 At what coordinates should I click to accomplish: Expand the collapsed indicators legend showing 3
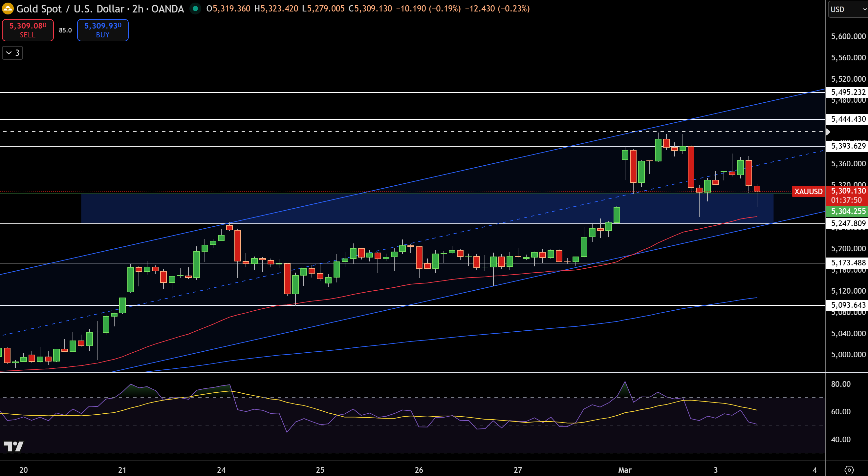click(x=12, y=53)
